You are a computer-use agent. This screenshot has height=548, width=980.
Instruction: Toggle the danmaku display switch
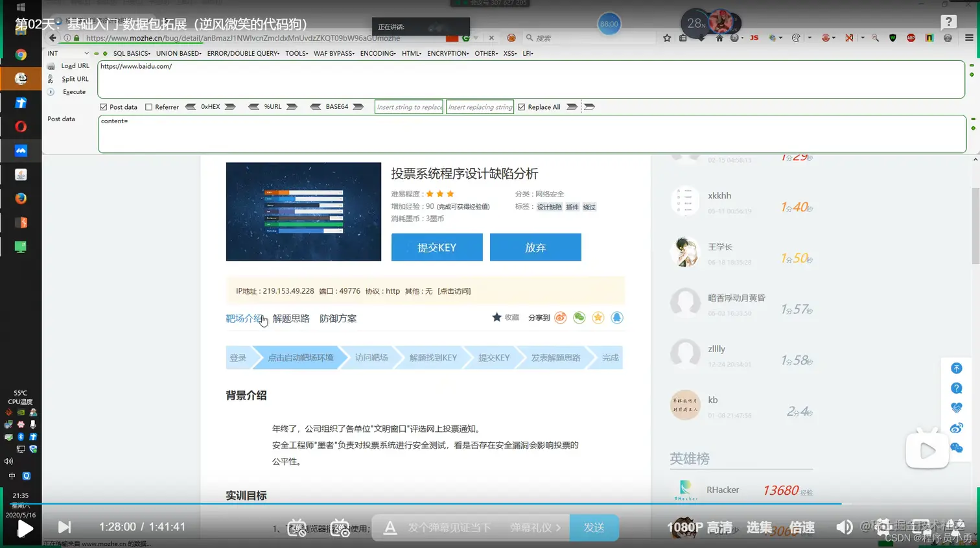pos(297,528)
